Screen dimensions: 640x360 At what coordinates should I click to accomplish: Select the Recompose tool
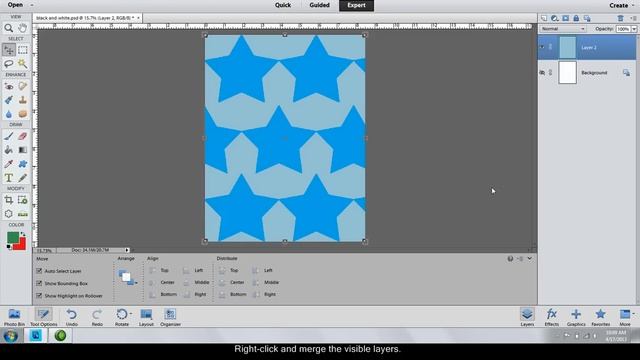coord(23,200)
